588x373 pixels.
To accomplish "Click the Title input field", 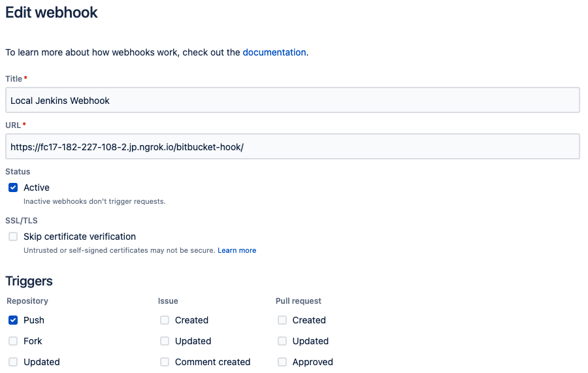I will pyautogui.click(x=293, y=100).
